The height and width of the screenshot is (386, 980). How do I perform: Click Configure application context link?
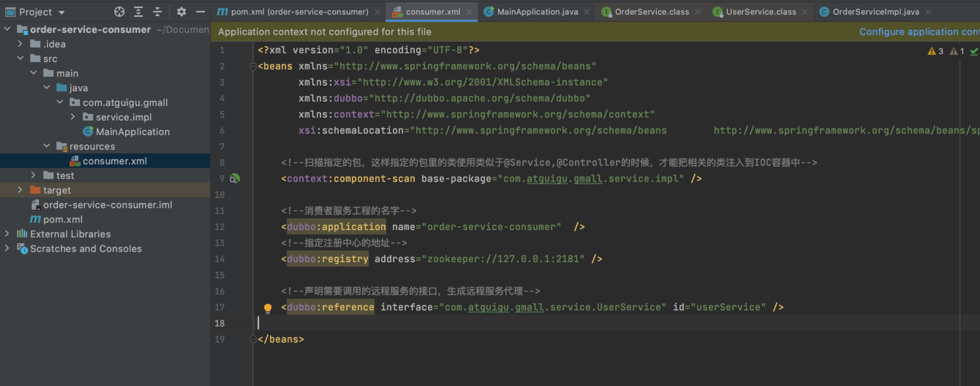point(919,32)
